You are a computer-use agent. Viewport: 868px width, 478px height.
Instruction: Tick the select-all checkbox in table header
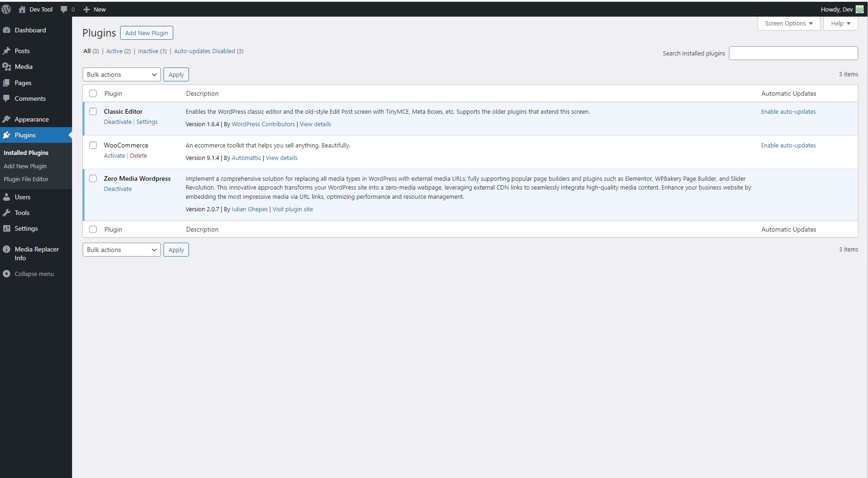tap(93, 93)
